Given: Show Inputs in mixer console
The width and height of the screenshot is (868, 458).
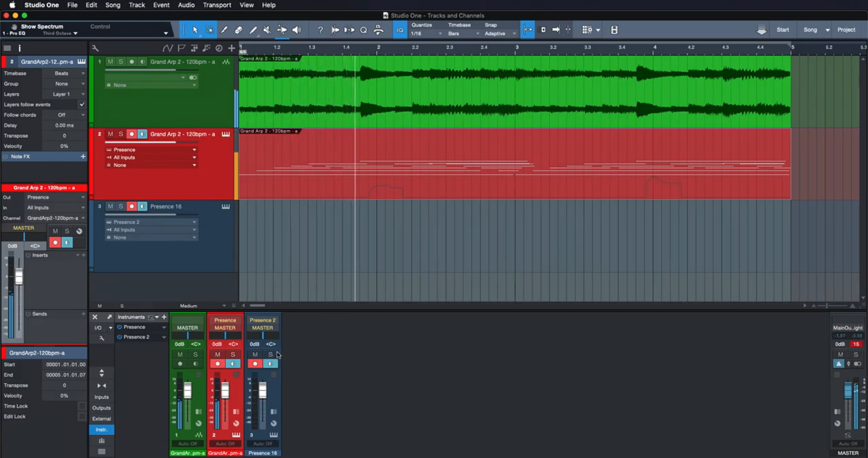Looking at the screenshot, I should click(101, 397).
